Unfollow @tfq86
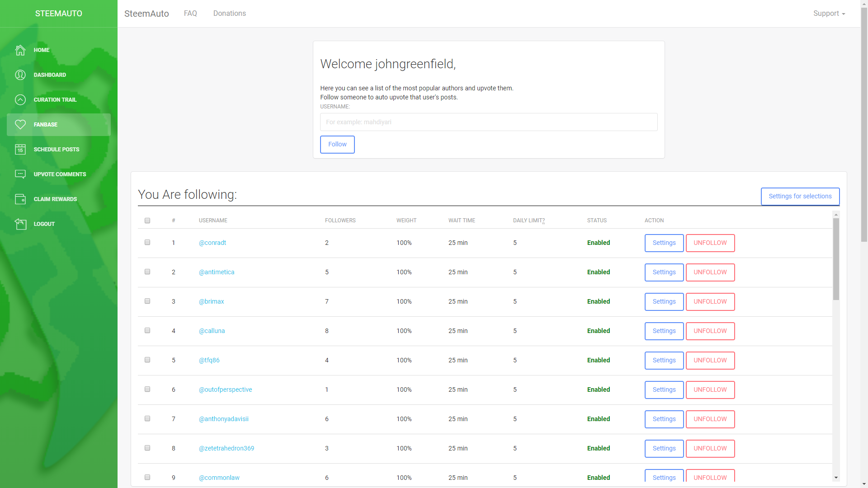 (710, 361)
